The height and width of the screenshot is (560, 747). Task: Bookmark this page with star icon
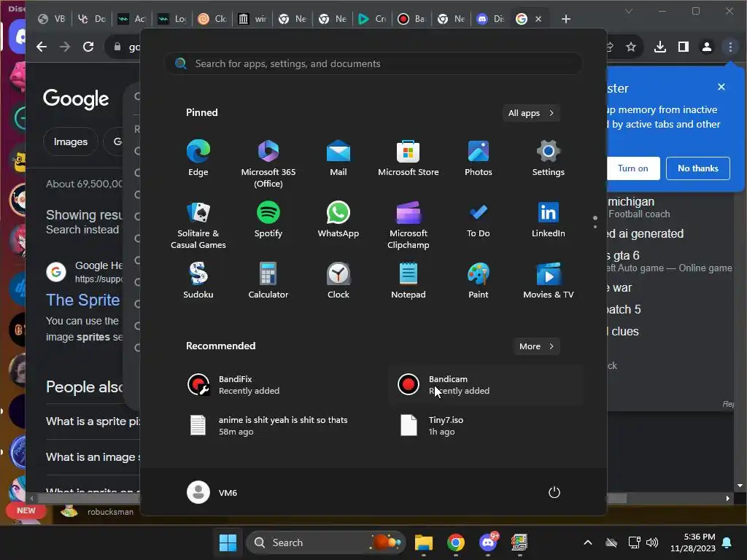[x=631, y=47]
